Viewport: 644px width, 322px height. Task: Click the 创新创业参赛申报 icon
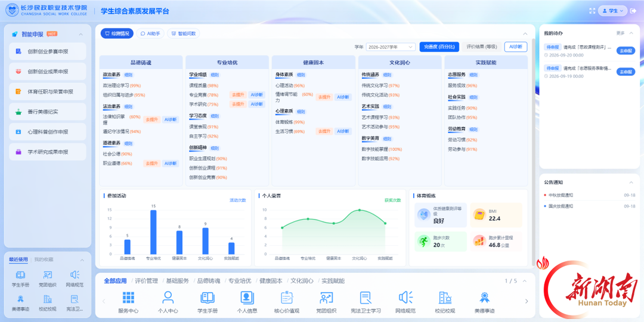click(18, 51)
